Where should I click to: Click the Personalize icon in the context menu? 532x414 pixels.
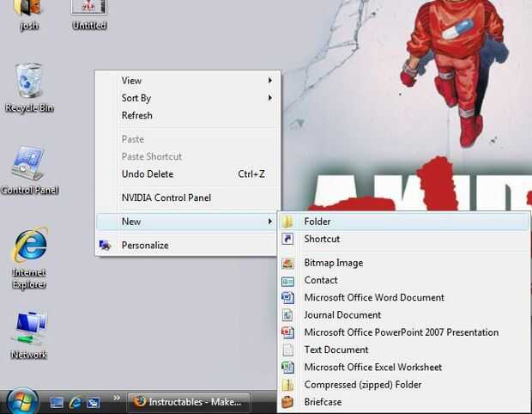pyautogui.click(x=105, y=245)
